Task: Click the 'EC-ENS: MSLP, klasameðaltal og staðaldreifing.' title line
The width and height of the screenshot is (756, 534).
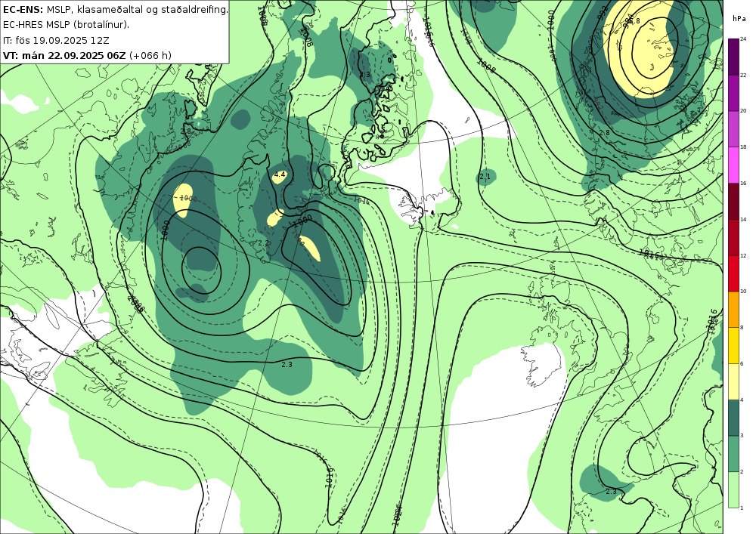Action: pos(115,10)
